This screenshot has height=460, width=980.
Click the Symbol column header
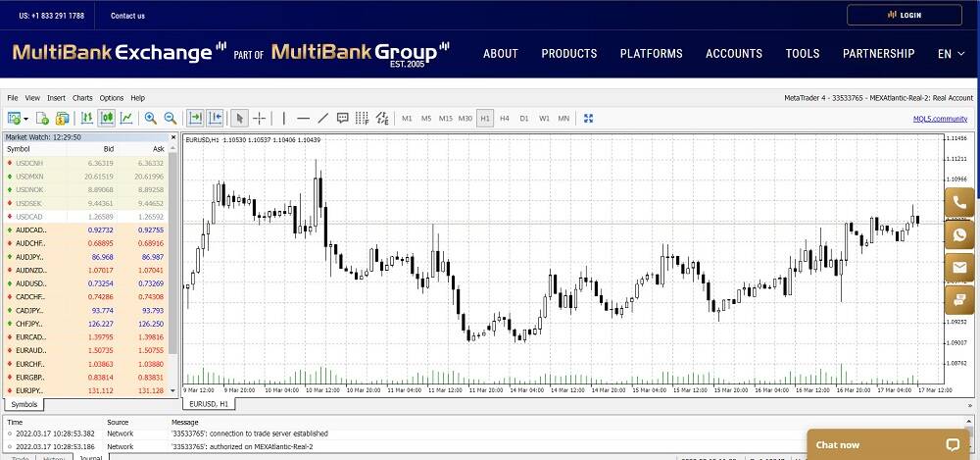point(19,149)
